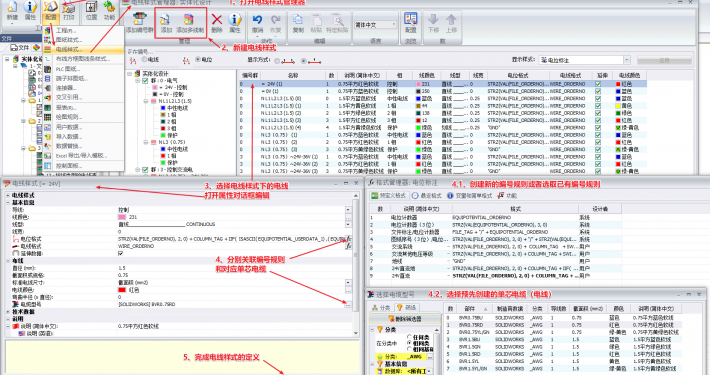The height and width of the screenshot is (375, 710).
Task: Click the 新建 icon in main toolbar
Action: coord(12,8)
